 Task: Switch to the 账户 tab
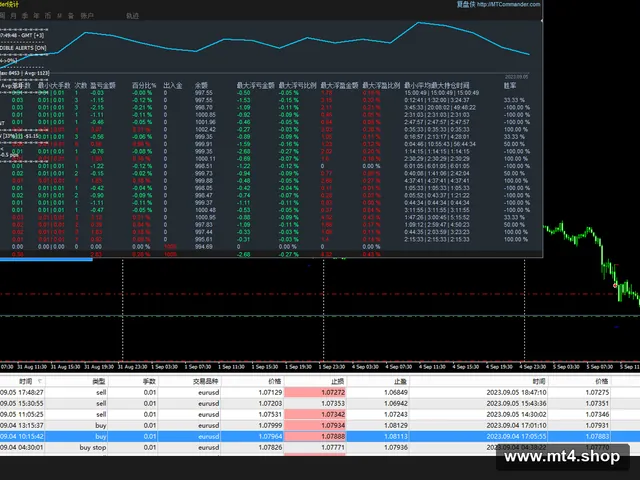87,16
